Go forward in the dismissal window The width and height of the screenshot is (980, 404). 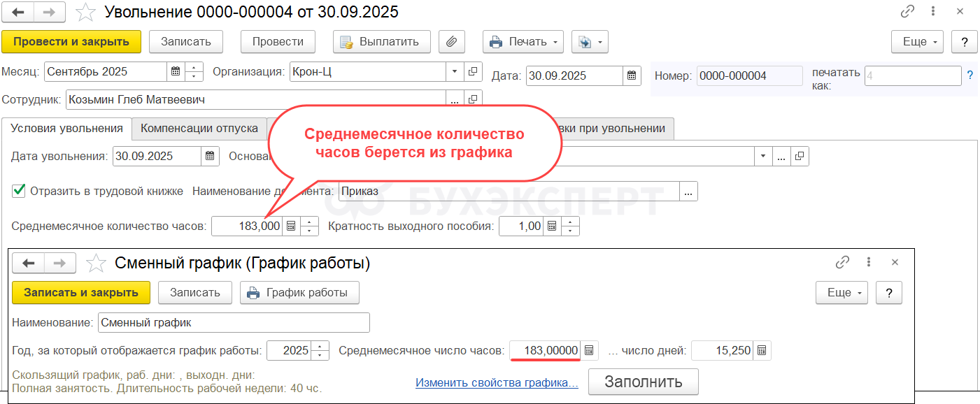[x=50, y=12]
